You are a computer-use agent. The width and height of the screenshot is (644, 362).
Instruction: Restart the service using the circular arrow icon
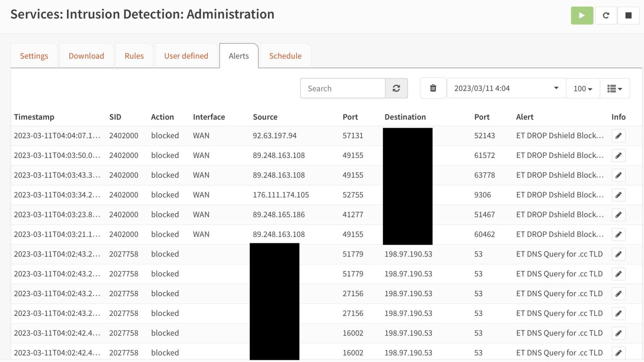click(606, 15)
